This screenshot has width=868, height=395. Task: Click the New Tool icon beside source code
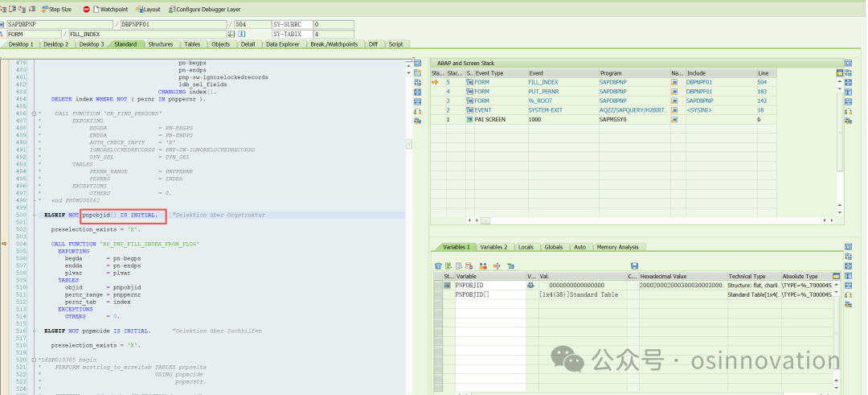[418, 72]
